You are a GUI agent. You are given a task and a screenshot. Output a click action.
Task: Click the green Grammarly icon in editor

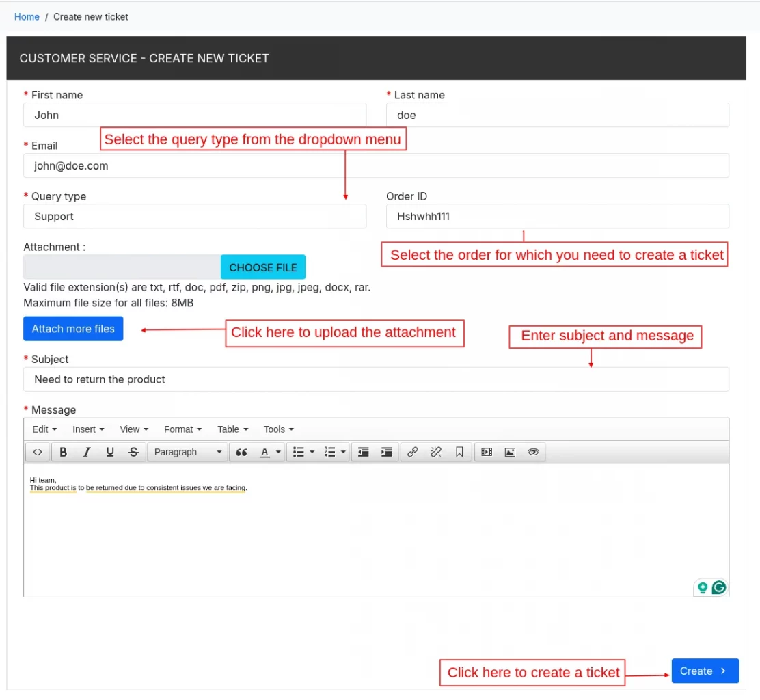click(719, 587)
